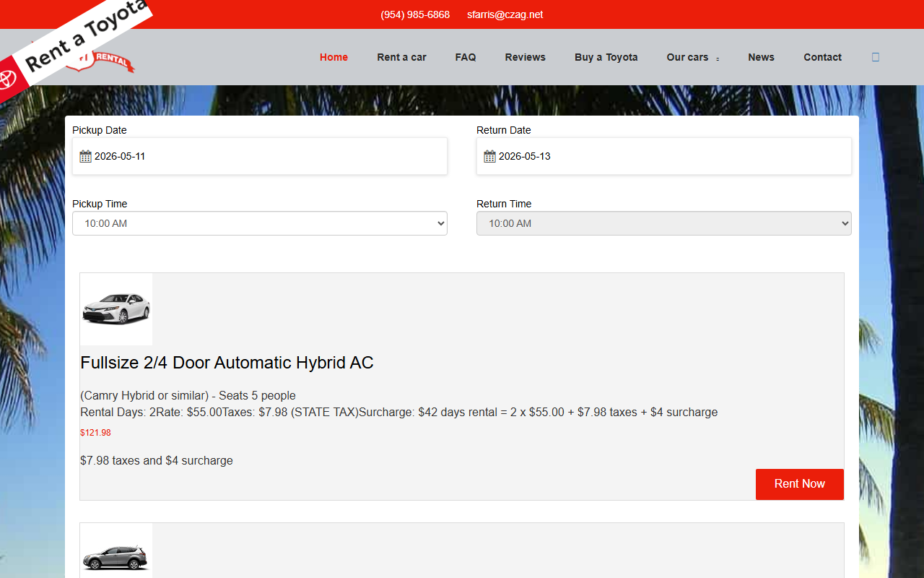The height and width of the screenshot is (578, 924).
Task: Click the Pickup Time label
Action: (100, 204)
